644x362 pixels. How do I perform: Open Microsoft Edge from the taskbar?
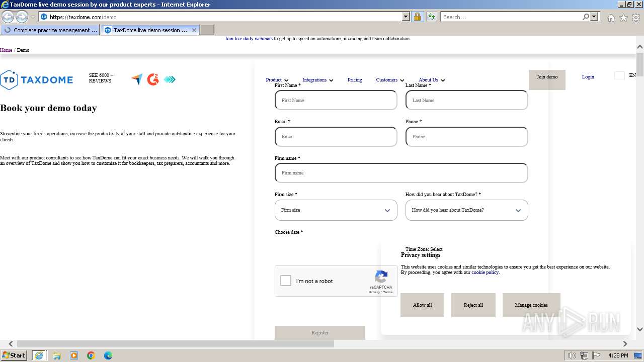click(x=108, y=355)
